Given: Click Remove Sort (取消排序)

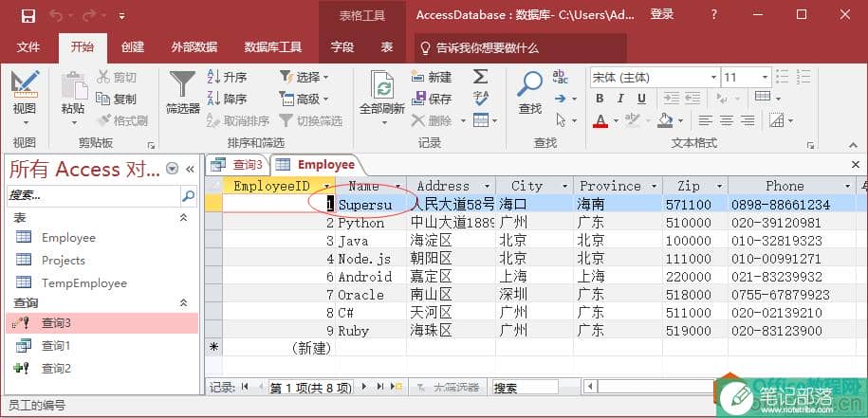Looking at the screenshot, I should pyautogui.click(x=238, y=120).
